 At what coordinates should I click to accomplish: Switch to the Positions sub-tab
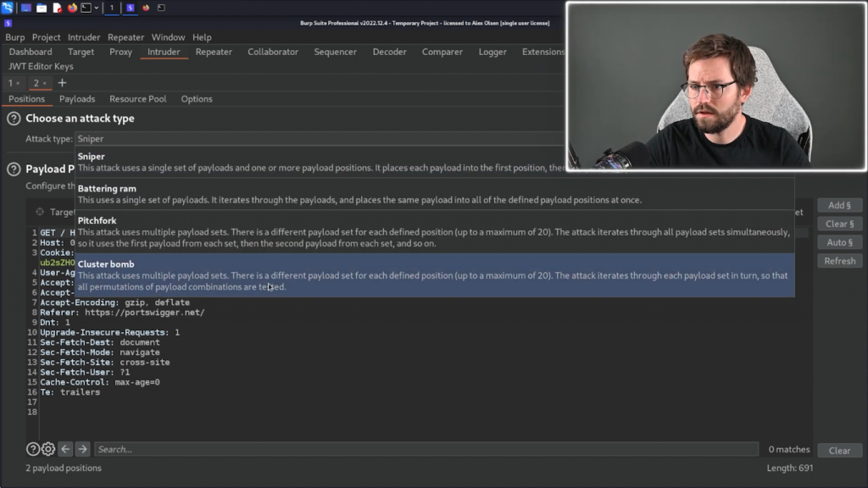click(26, 99)
